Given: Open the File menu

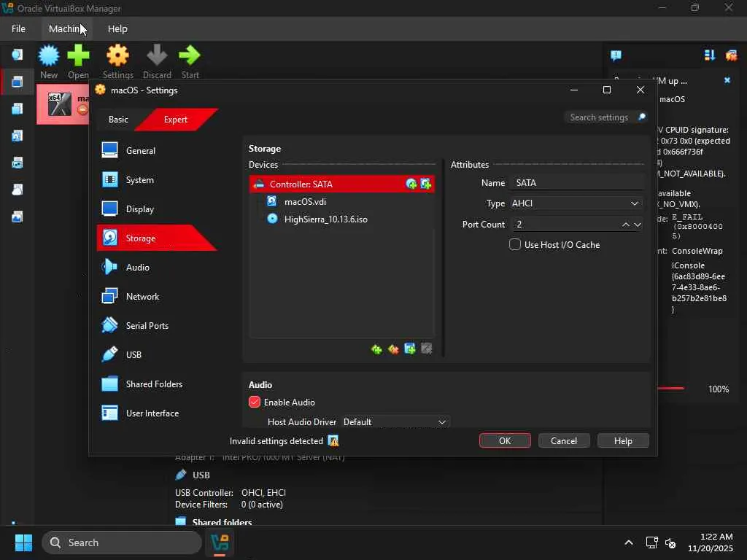Looking at the screenshot, I should pos(18,28).
